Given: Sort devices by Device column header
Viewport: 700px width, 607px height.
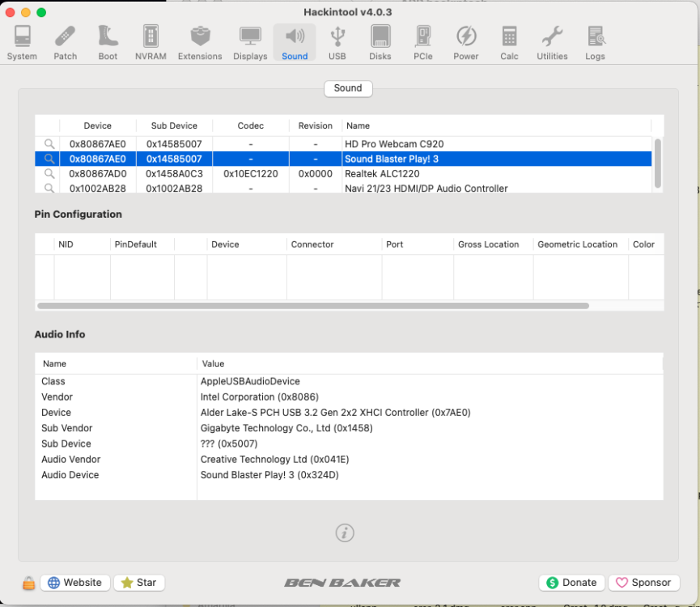Looking at the screenshot, I should 98,126.
